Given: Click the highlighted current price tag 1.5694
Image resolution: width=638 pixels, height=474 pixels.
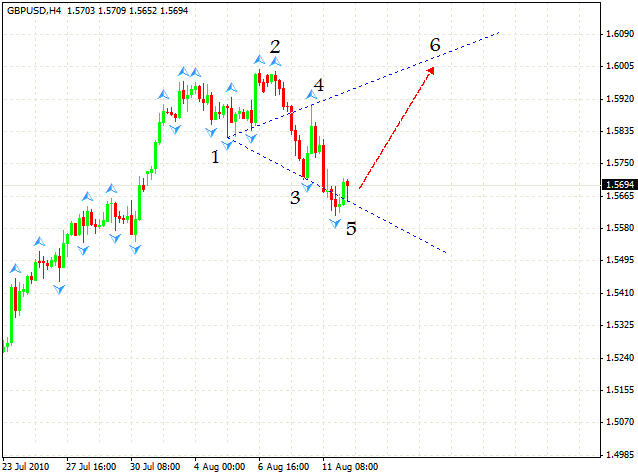Looking at the screenshot, I should (620, 185).
